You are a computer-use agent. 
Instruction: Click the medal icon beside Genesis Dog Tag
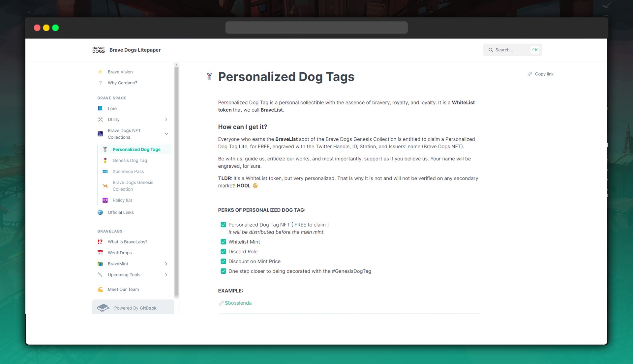point(105,160)
